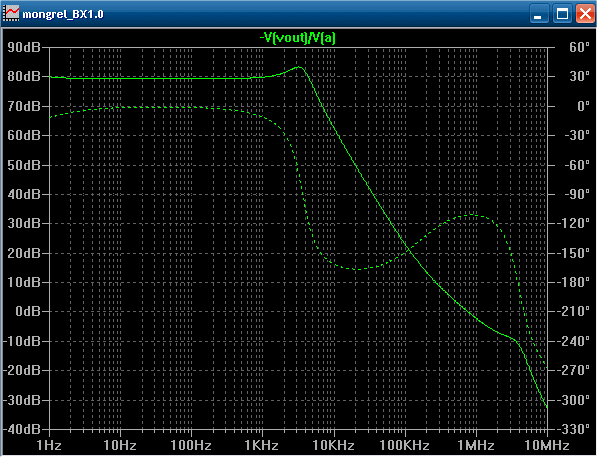Image resolution: width=597 pixels, height=457 pixels.
Task: Click the -10dB left axis label
Action: point(22,341)
